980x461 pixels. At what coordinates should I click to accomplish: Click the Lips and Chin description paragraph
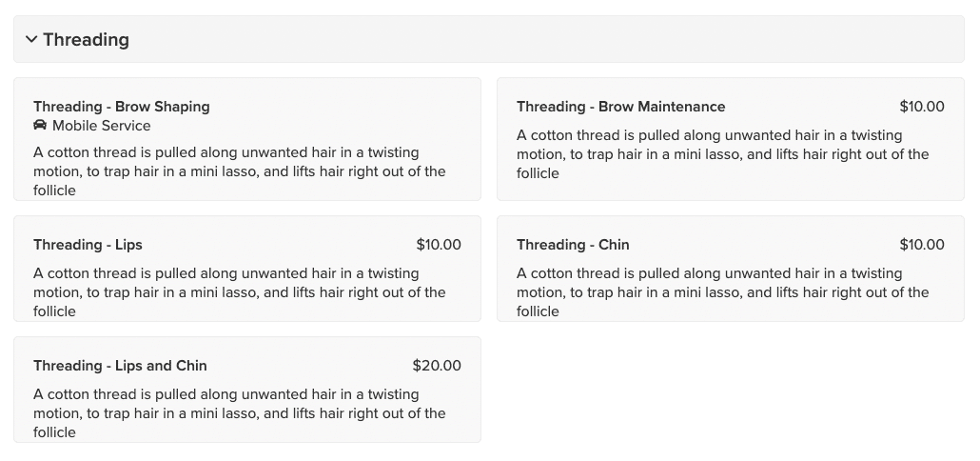pos(240,412)
